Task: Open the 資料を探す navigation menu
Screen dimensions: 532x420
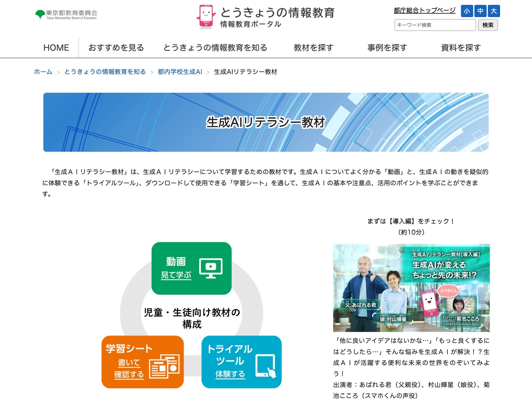Action: 461,48
